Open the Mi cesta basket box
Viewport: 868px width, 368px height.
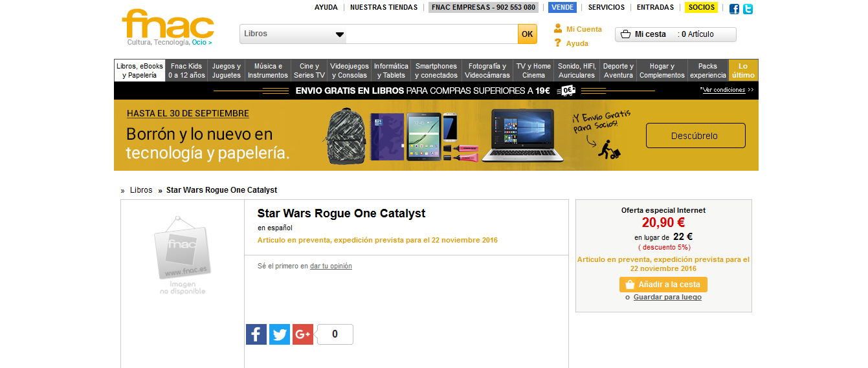click(676, 34)
